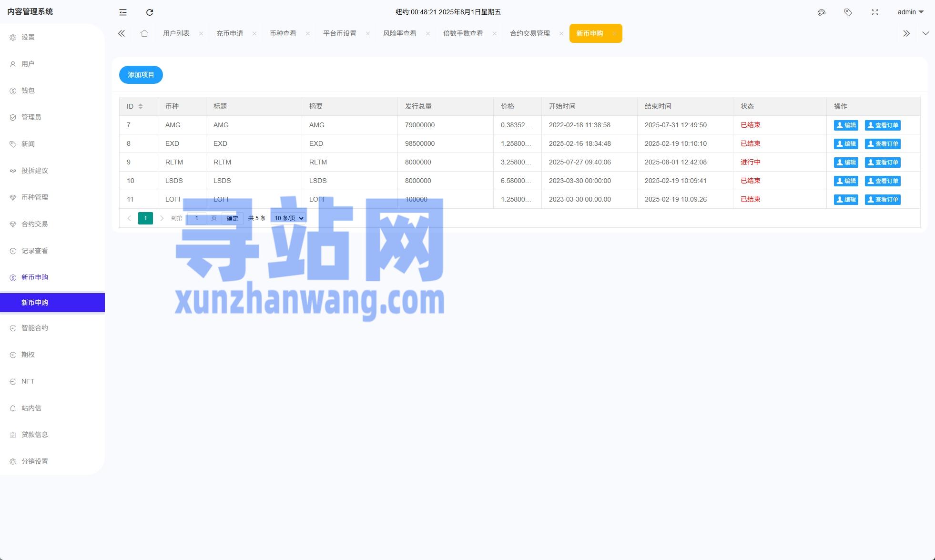Open the NFT section in the sidebar
Screen dimensions: 935x560
pos(27,381)
